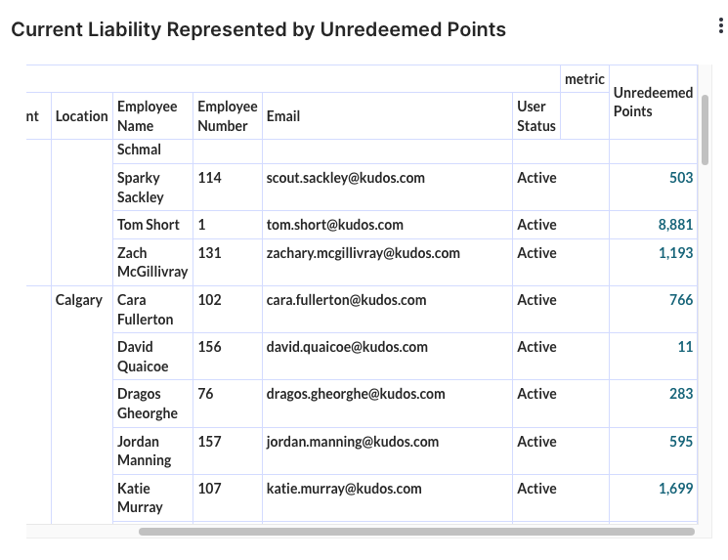Viewport: 728px width, 560px height.
Task: Select Zach McGillivray's 1,193 points value
Action: (675, 253)
